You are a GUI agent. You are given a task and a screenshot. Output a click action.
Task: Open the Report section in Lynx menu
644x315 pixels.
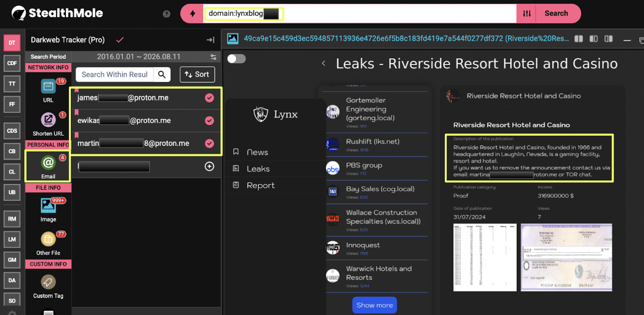(x=260, y=185)
